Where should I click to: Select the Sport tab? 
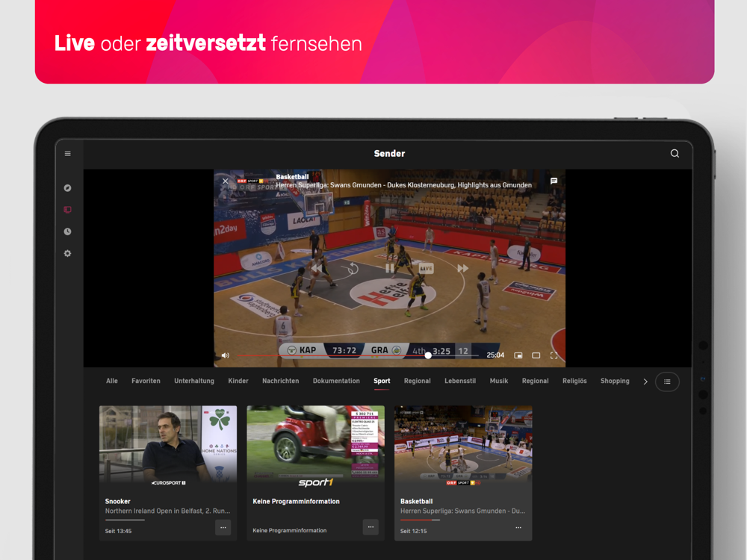382,381
